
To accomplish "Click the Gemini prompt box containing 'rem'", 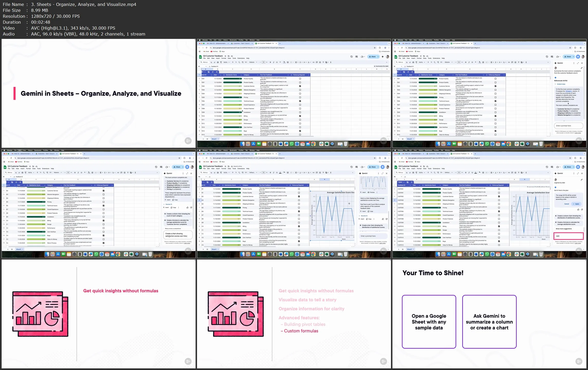I will coord(569,236).
